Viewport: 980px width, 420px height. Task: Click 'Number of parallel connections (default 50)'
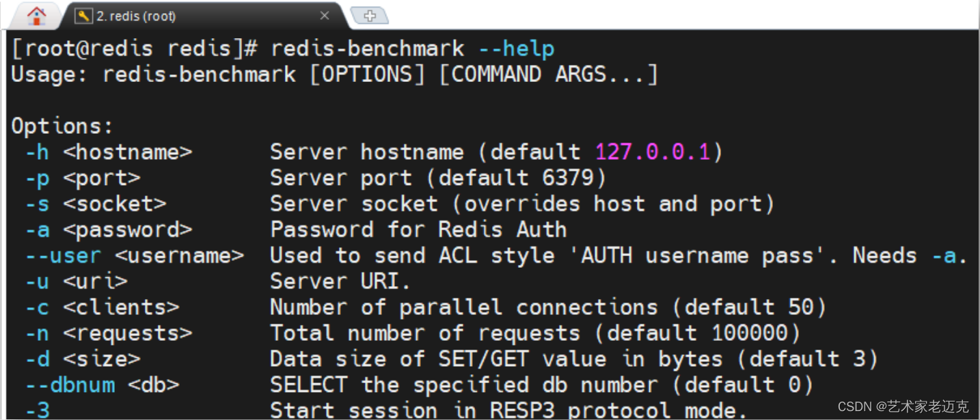tap(549, 307)
